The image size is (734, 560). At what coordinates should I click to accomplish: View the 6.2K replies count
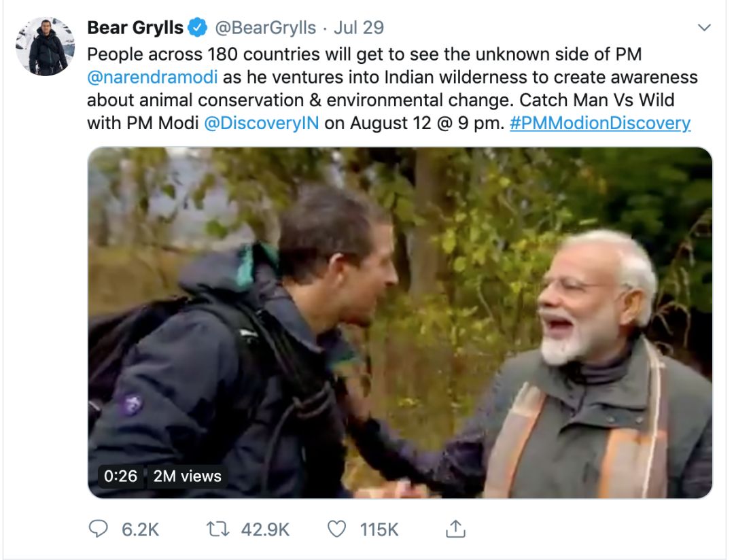pyautogui.click(x=141, y=529)
